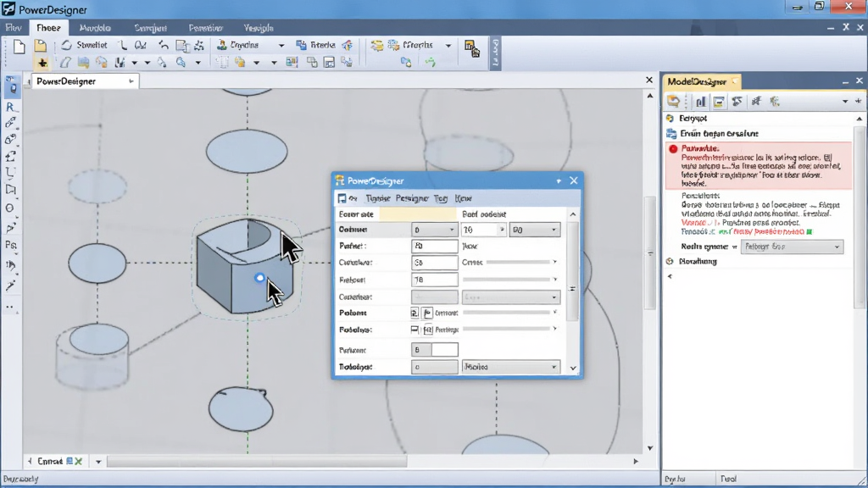Toggle the second icon button in the Polomt row
This screenshot has height=488, width=868.
tap(427, 313)
